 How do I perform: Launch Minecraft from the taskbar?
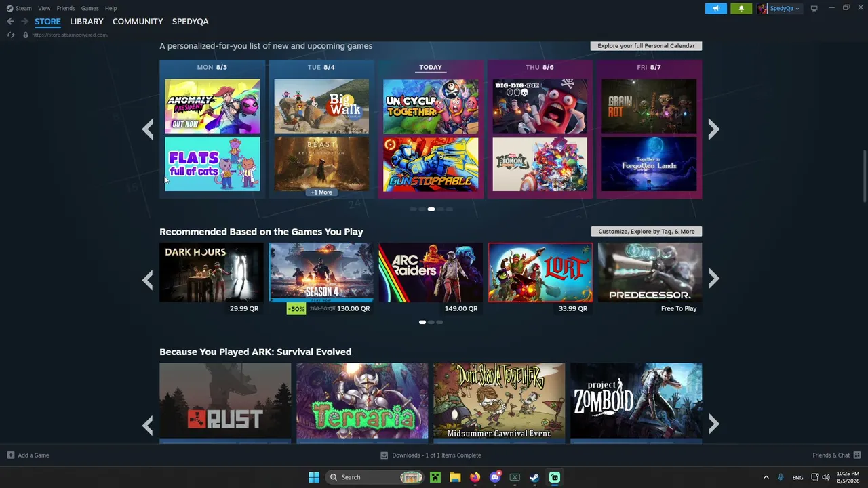[x=435, y=477]
